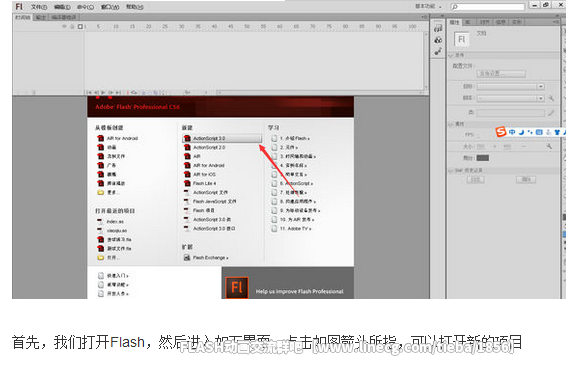Toggle onion skin button in timeline footer
Screen dimensions: 566x366
pos(143,93)
